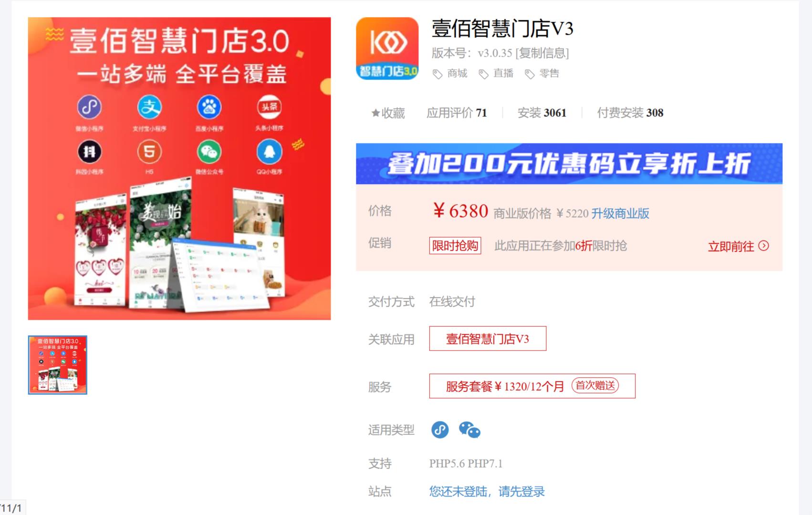Click the 限时抢购 promotion badge

(x=455, y=246)
